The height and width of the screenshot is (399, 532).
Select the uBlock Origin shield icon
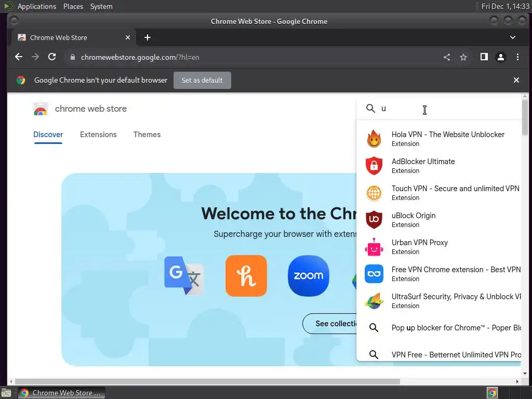pos(374,220)
